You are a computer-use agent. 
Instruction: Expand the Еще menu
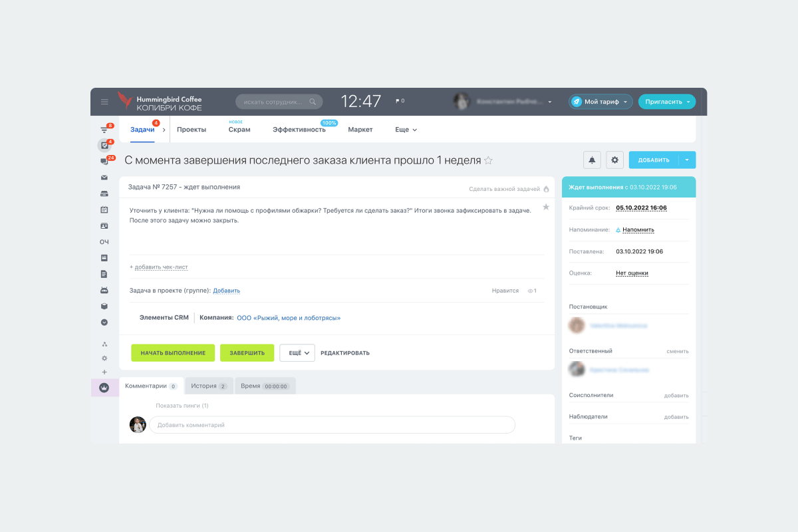(x=406, y=130)
